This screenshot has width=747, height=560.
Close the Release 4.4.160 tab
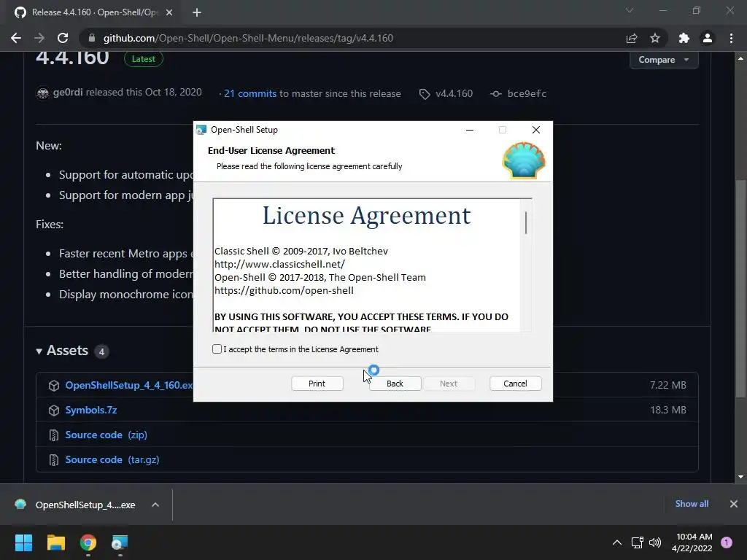click(x=169, y=12)
